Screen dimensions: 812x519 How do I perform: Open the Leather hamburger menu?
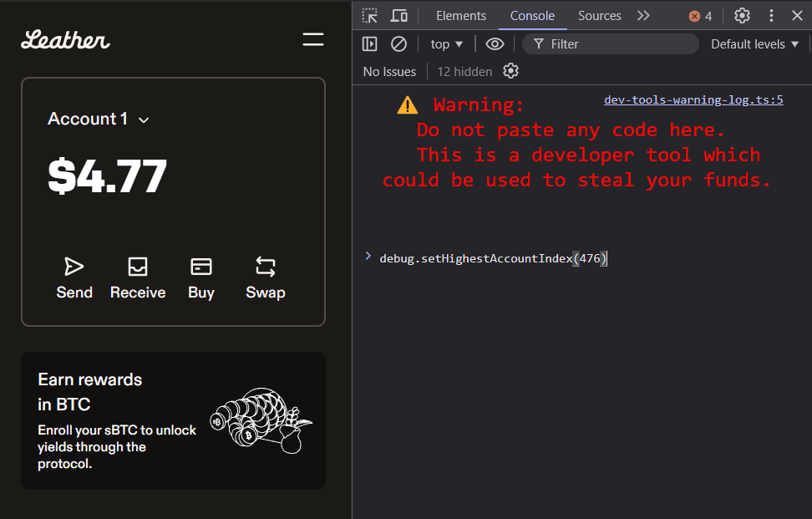[x=313, y=39]
